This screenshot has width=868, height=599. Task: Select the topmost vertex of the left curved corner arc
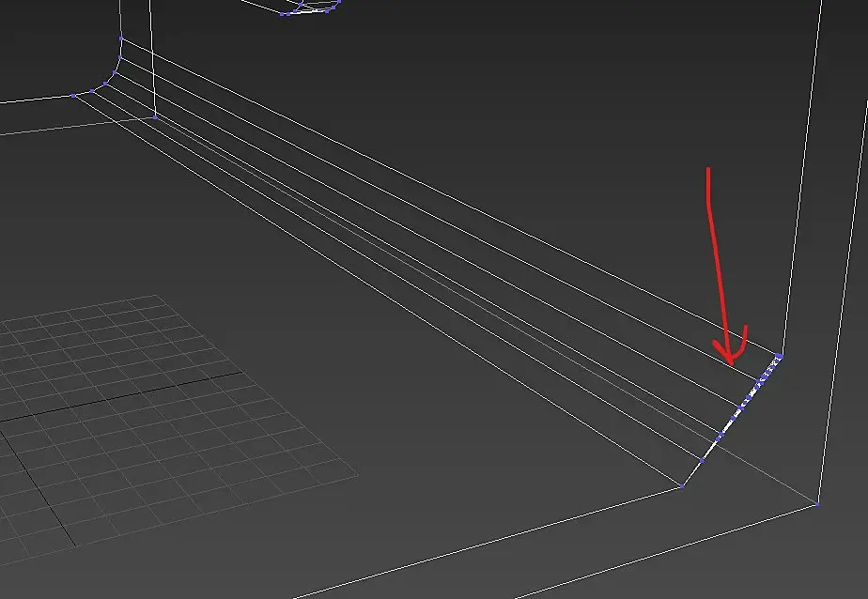point(120,38)
